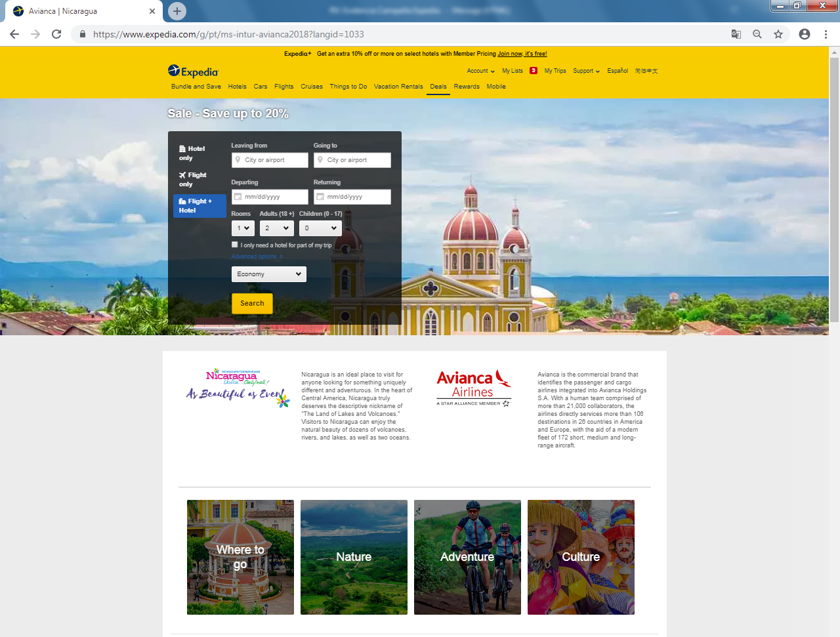The image size is (840, 637).
Task: Open the Cruises navigation item
Action: 312,87
